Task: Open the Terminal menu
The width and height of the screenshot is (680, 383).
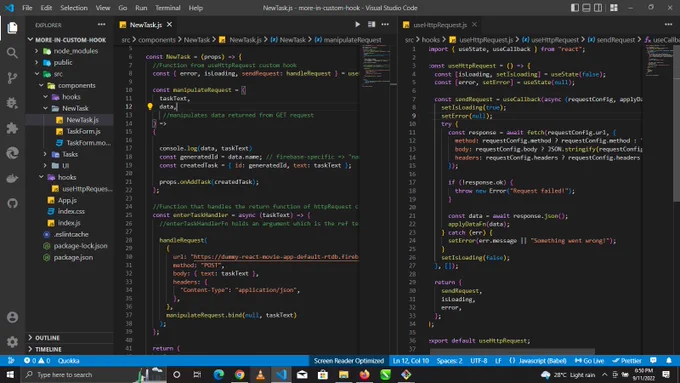Action: point(167,8)
